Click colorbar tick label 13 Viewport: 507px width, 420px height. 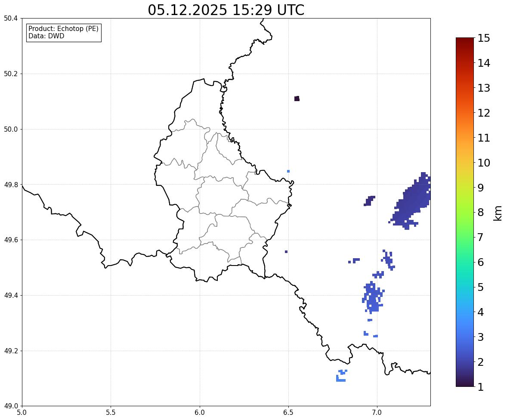(484, 88)
